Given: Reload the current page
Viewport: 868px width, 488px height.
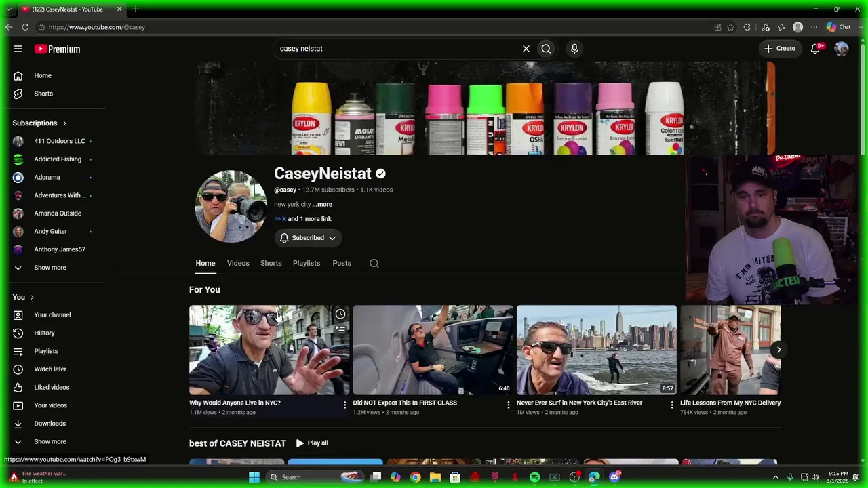Looking at the screenshot, I should point(25,27).
